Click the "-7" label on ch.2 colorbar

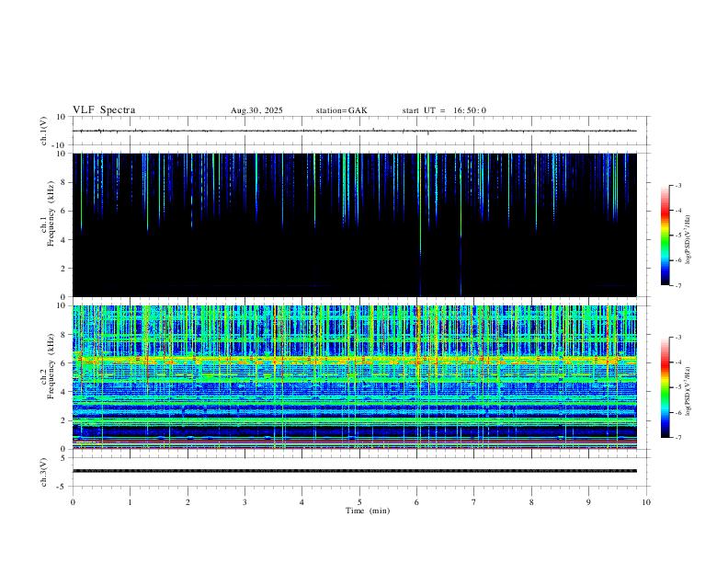[677, 437]
